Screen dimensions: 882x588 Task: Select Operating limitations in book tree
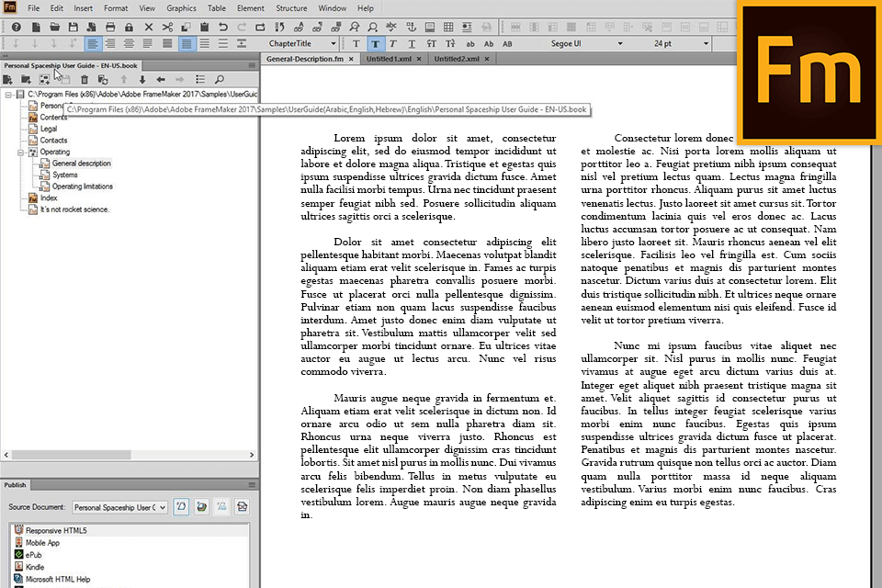coord(82,187)
